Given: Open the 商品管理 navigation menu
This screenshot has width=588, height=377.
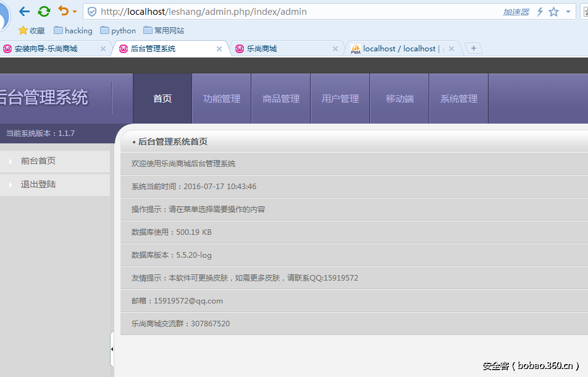Looking at the screenshot, I should pyautogui.click(x=280, y=99).
